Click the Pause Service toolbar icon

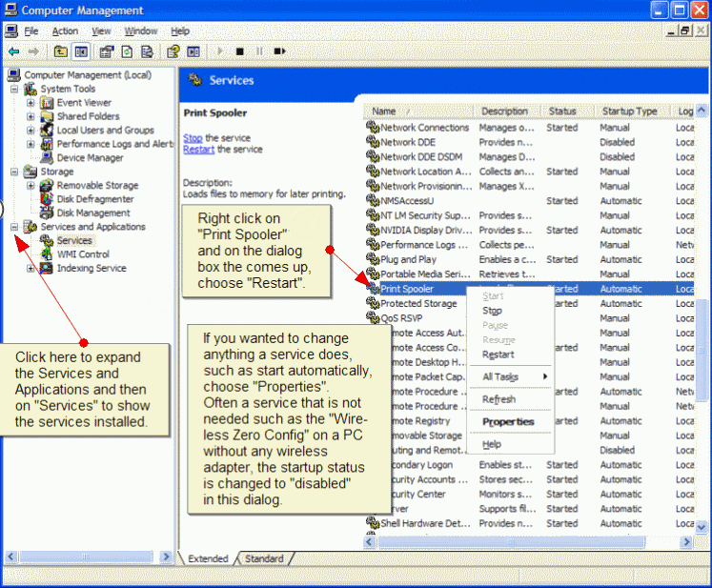tap(259, 51)
